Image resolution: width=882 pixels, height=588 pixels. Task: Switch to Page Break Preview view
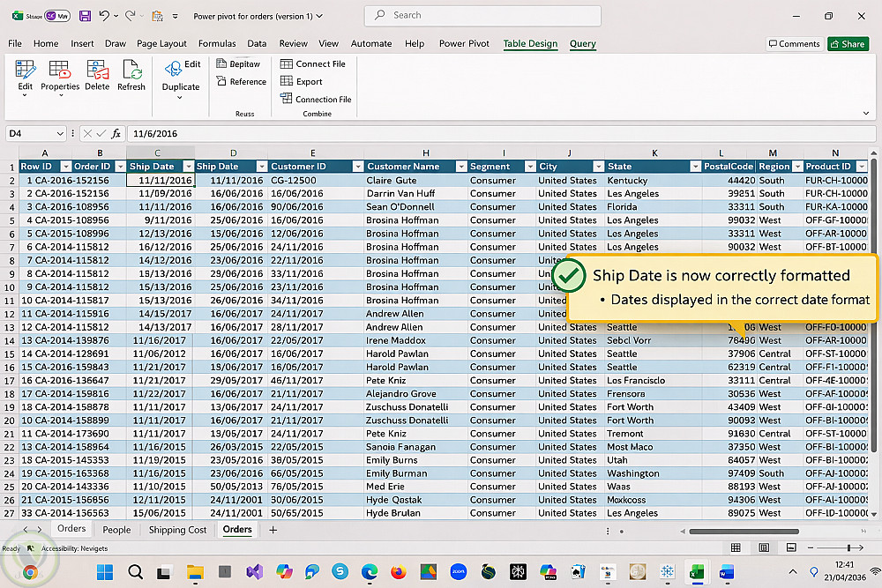[x=789, y=548]
